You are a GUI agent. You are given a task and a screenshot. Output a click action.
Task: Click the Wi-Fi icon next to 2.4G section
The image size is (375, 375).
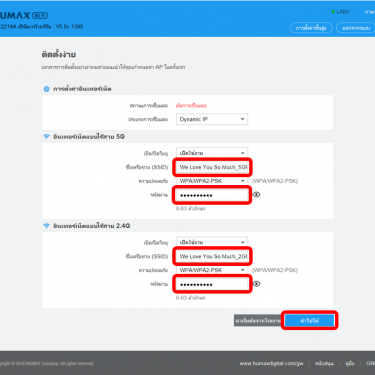click(46, 226)
